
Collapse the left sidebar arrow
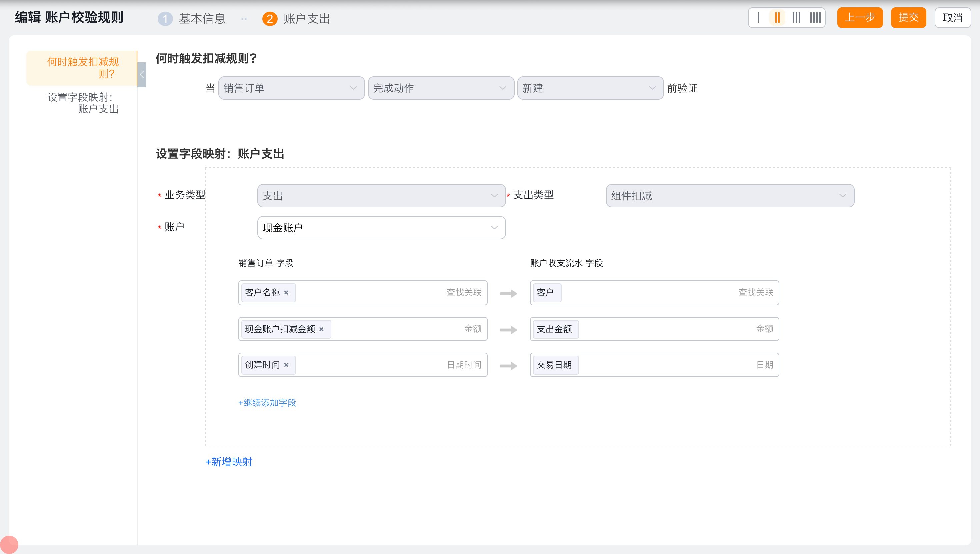142,75
